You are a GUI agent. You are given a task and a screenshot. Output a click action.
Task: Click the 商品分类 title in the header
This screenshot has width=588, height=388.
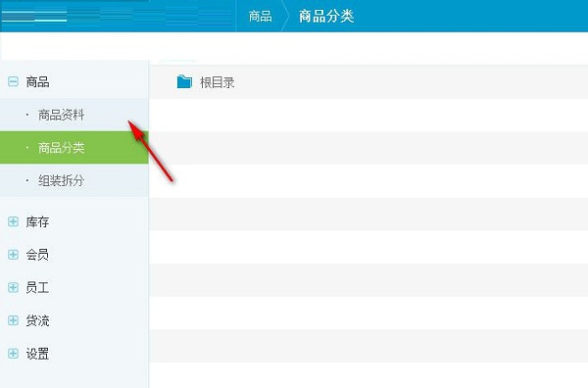326,16
